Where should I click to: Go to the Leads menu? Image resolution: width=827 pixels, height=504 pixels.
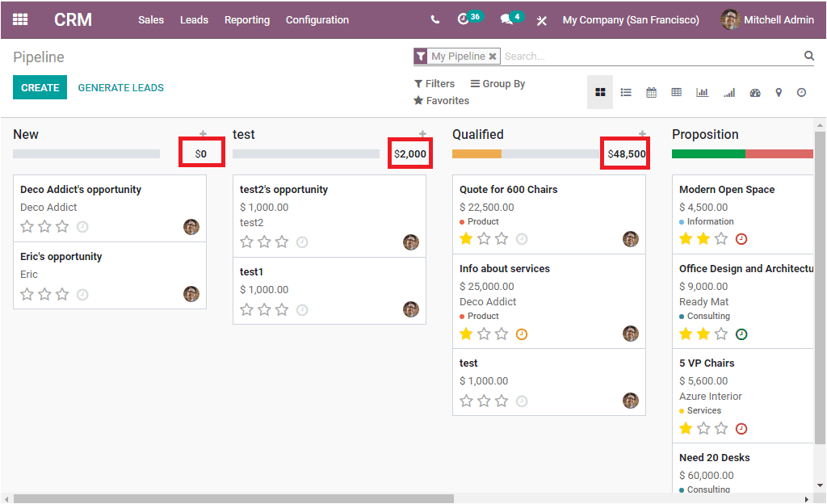tap(194, 19)
